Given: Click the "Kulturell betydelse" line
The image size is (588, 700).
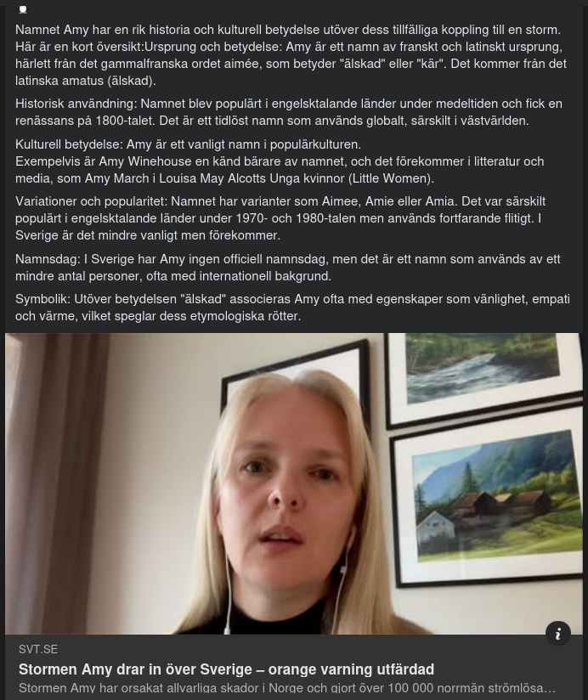Looking at the screenshot, I should pos(188,144).
